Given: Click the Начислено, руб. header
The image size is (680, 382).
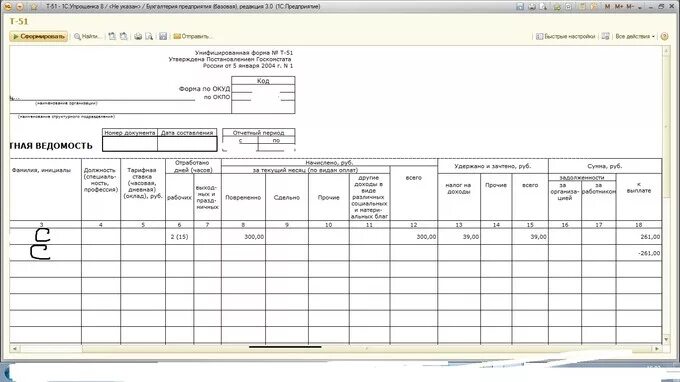Looking at the screenshot, I should click(329, 163).
